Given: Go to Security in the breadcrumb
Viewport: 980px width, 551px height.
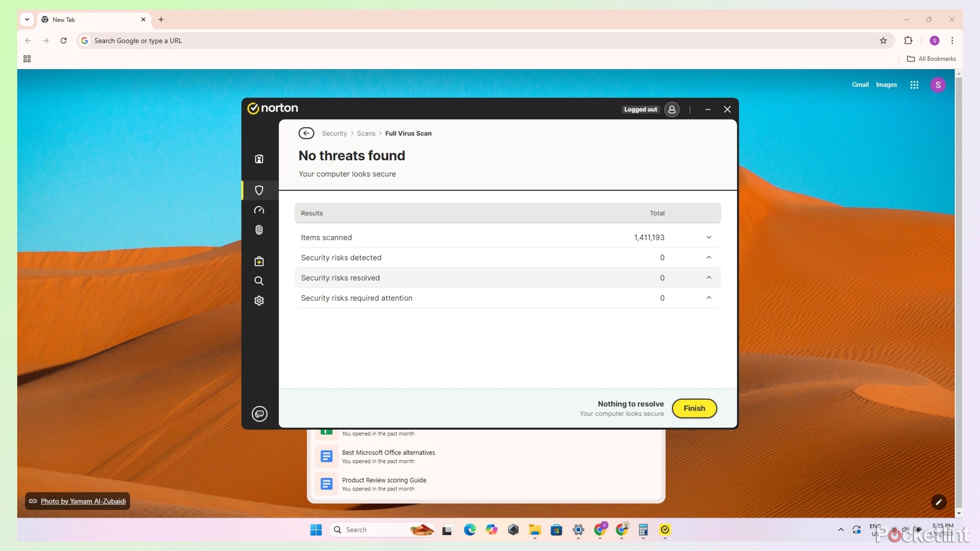Looking at the screenshot, I should tap(334, 133).
